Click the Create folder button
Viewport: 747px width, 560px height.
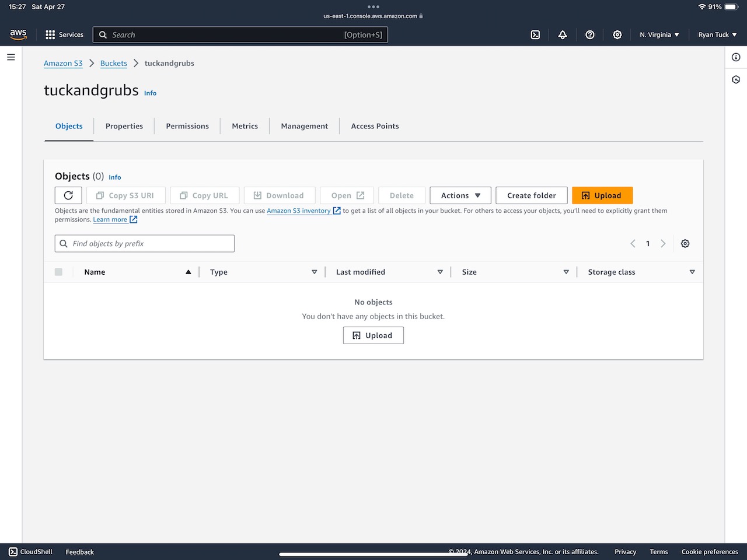[531, 195]
